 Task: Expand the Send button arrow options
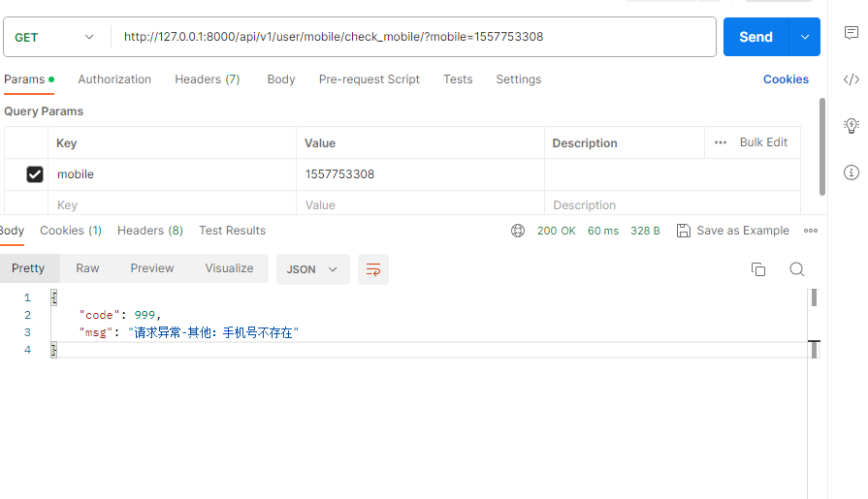point(805,37)
